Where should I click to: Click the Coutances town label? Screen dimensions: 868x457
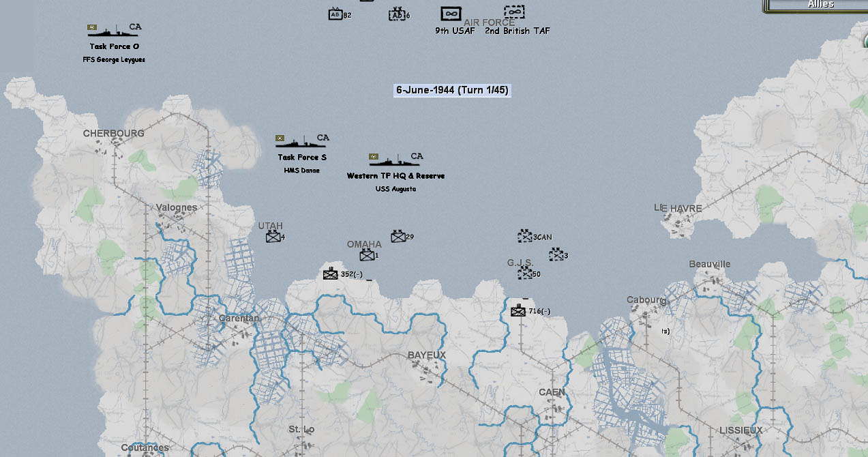pos(145,448)
